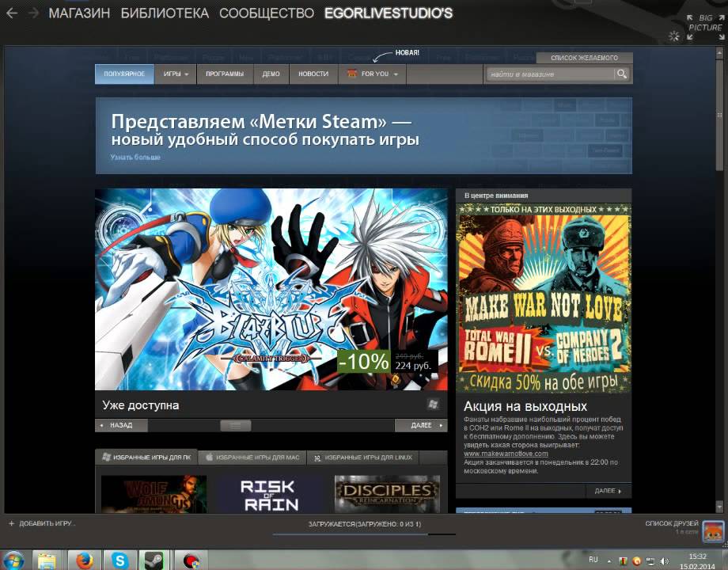Go back with the left arrow
Image resolution: width=728 pixels, height=570 pixels.
click(x=12, y=13)
